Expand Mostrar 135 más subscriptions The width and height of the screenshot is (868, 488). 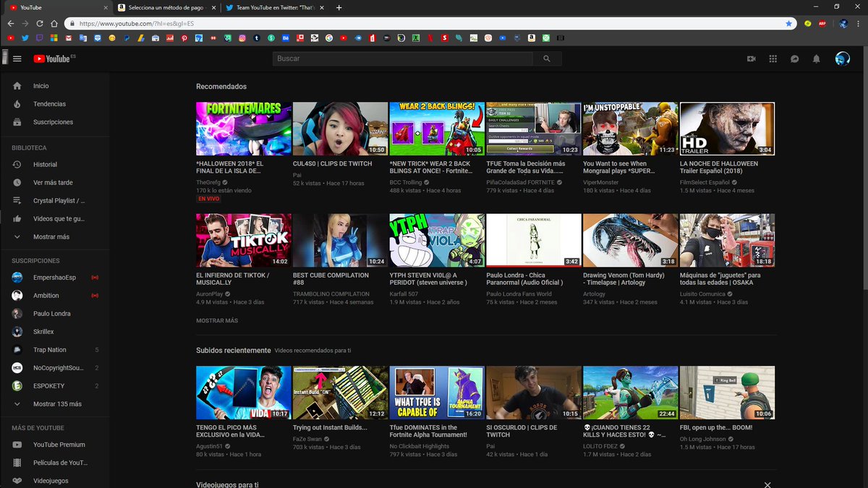[55, 404]
